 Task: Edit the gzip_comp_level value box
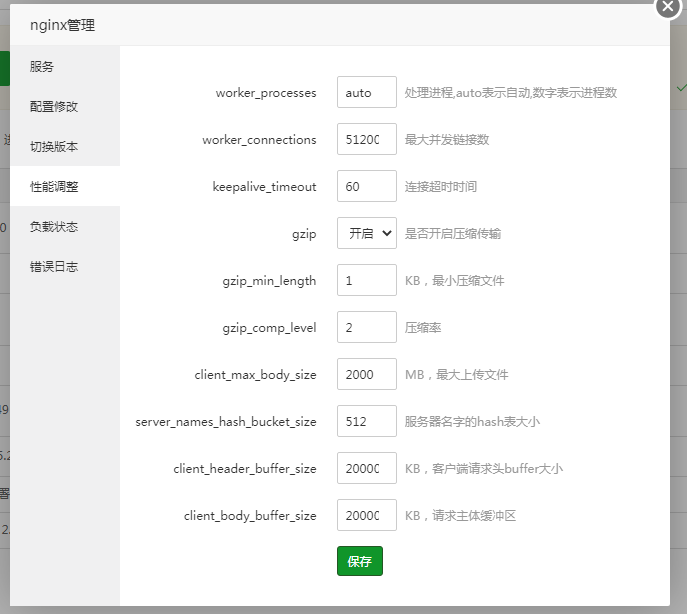coord(367,327)
